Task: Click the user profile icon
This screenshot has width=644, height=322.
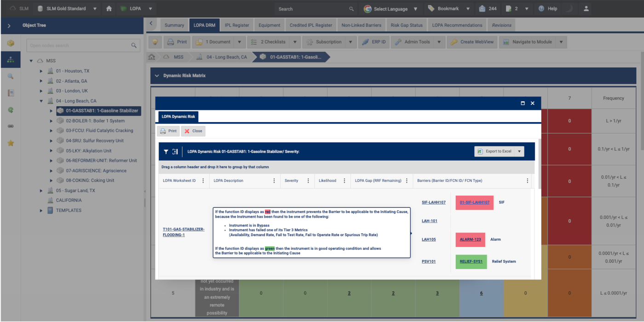Action: 586,9
